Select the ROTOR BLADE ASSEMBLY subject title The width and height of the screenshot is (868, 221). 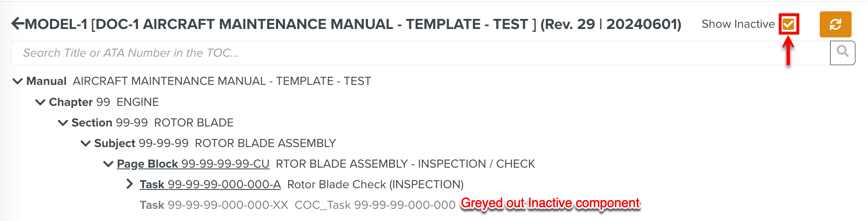click(x=265, y=143)
